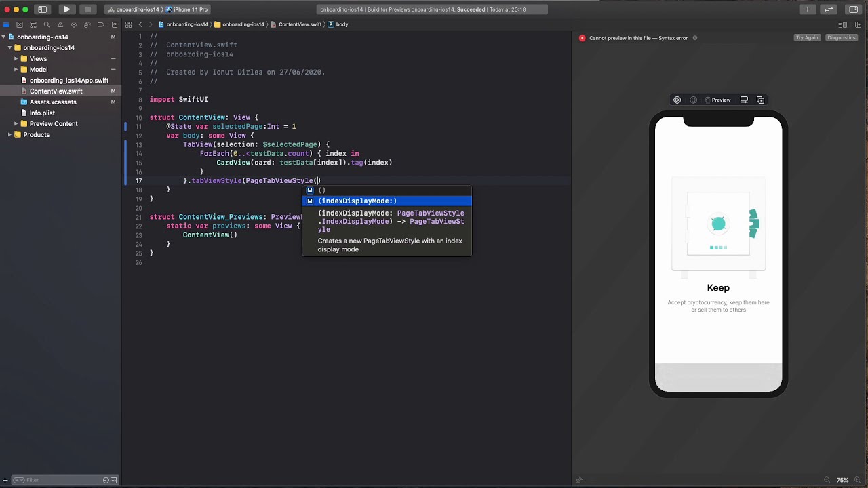The height and width of the screenshot is (488, 868).
Task: Start Live Preview play button
Action: [x=677, y=100]
